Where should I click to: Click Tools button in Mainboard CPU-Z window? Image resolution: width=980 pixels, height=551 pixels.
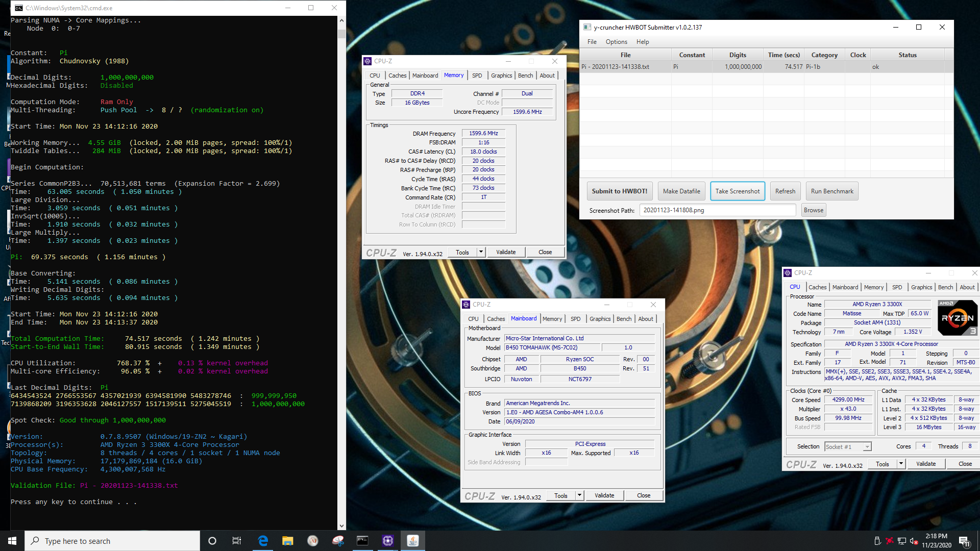coord(561,495)
